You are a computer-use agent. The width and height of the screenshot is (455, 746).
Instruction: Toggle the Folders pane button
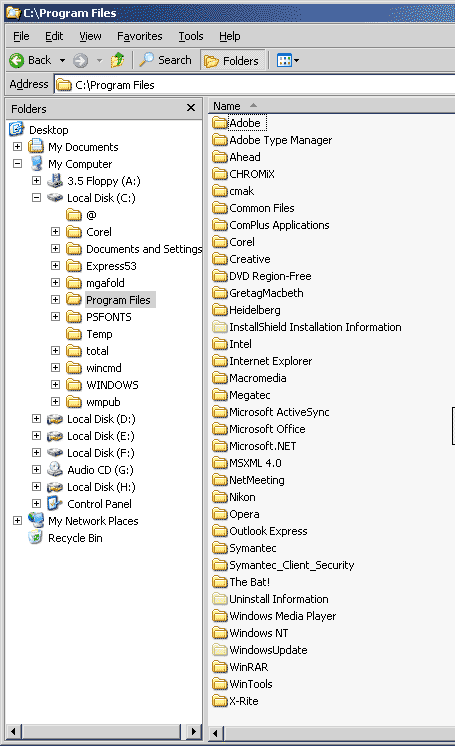[x=232, y=60]
